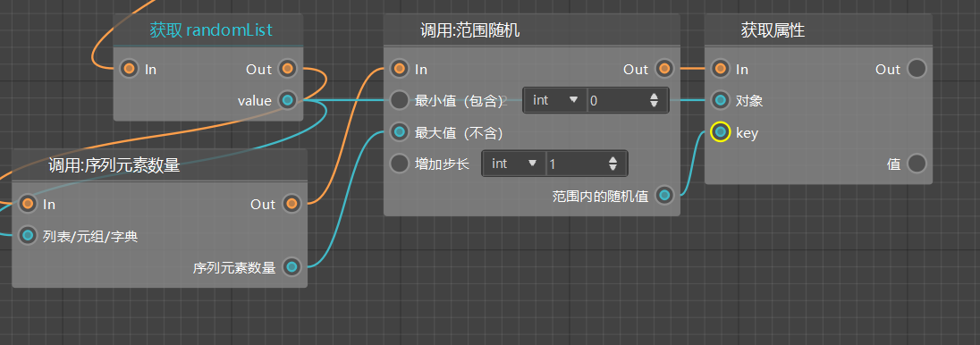Viewport: 980px width, 345px height.
Task: Click the 最小值 stepper arrows beside 0
Action: coord(655,100)
